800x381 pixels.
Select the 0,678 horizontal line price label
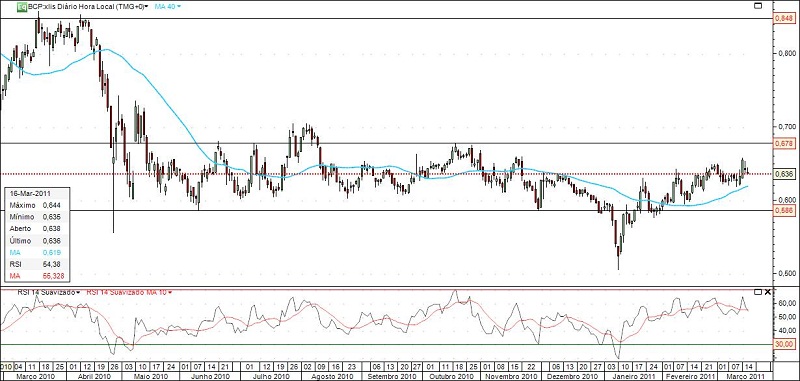[786, 144]
